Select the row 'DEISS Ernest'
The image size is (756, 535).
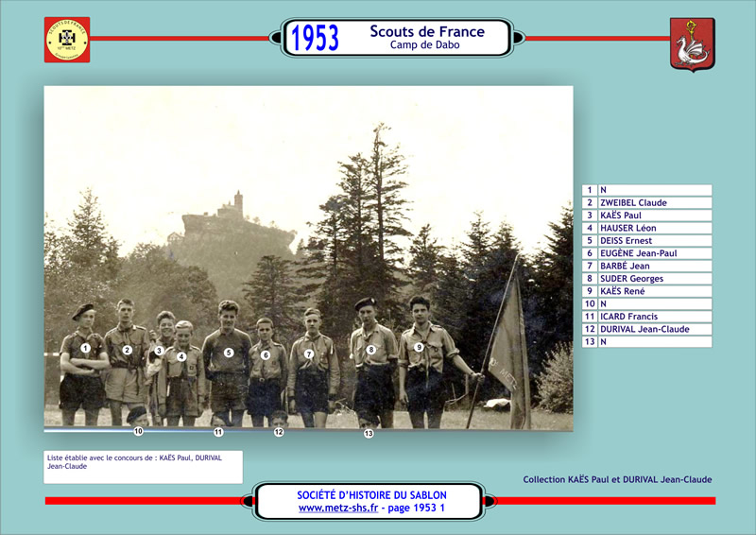[x=647, y=240]
